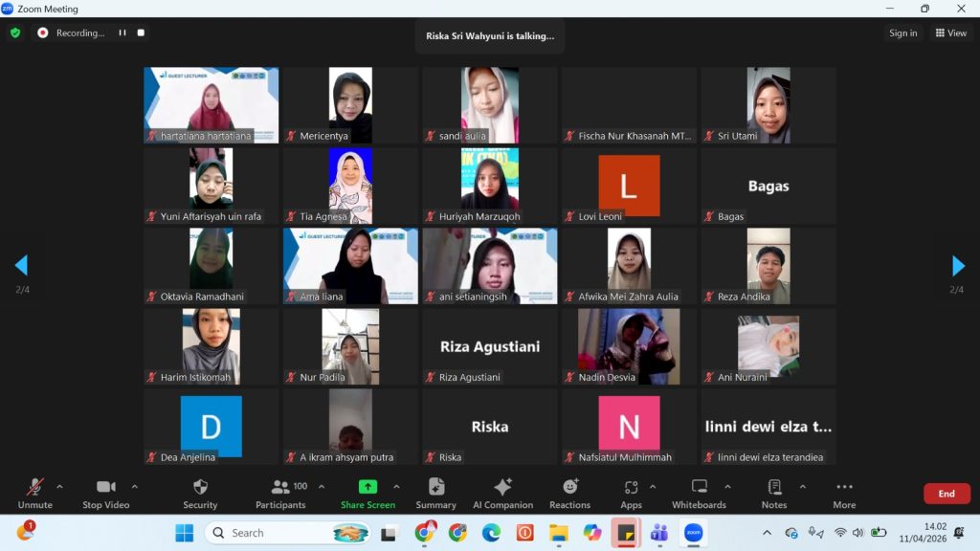
Task: Start sharing with Share Screen
Action: point(367,494)
